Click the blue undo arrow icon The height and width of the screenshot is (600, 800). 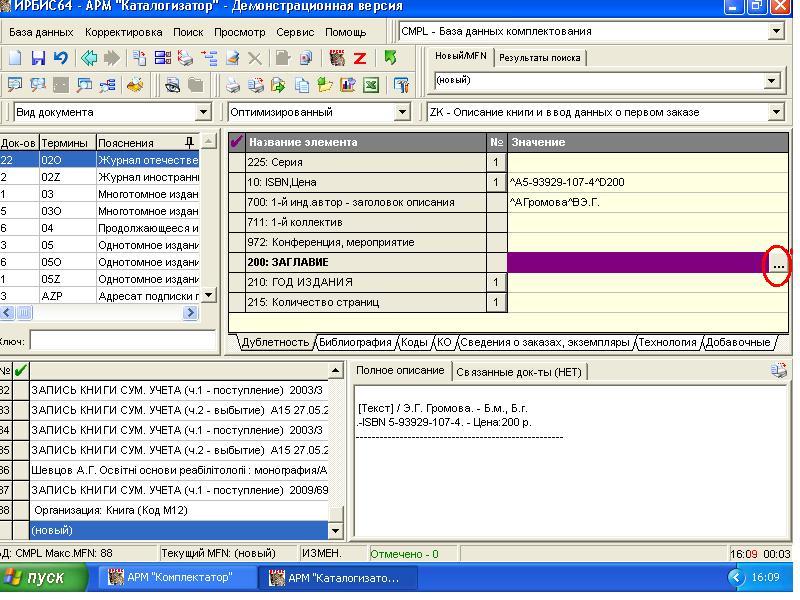click(60, 59)
